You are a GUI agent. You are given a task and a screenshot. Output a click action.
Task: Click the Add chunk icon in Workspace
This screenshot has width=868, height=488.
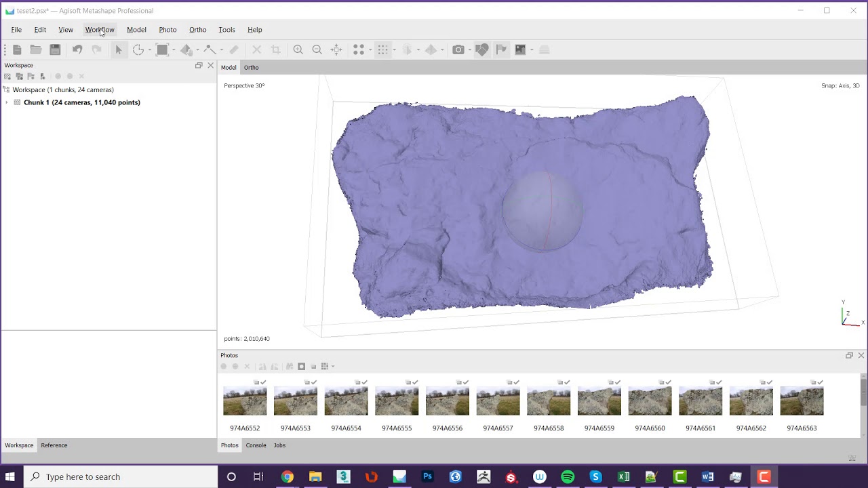tap(7, 77)
